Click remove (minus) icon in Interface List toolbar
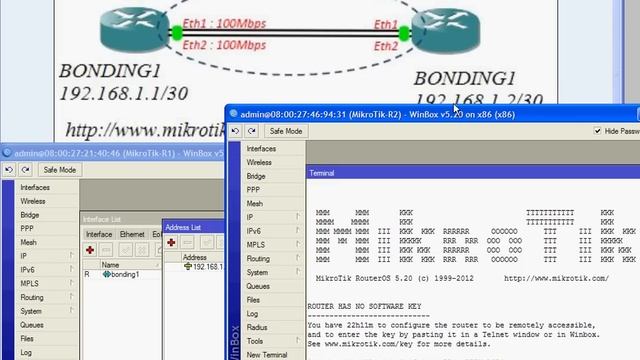This screenshot has width=640, height=360. (106, 250)
